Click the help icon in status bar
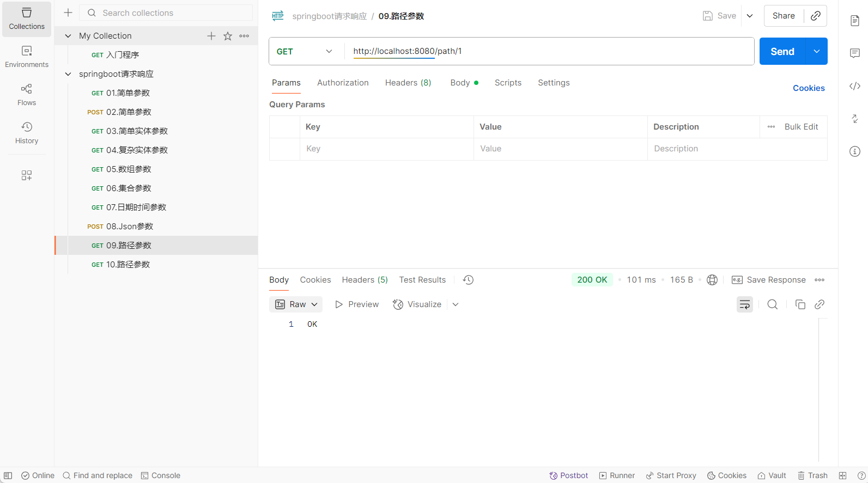This screenshot has height=483, width=868. 861,475
